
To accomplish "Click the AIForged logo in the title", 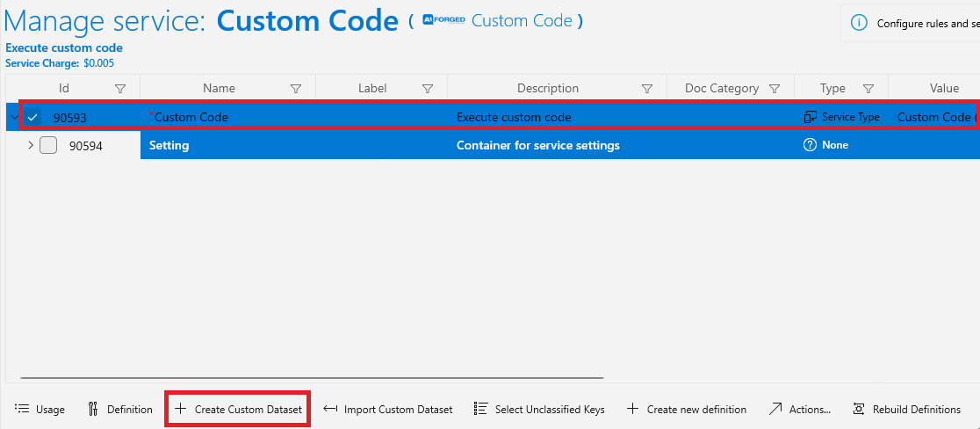I will tap(443, 20).
